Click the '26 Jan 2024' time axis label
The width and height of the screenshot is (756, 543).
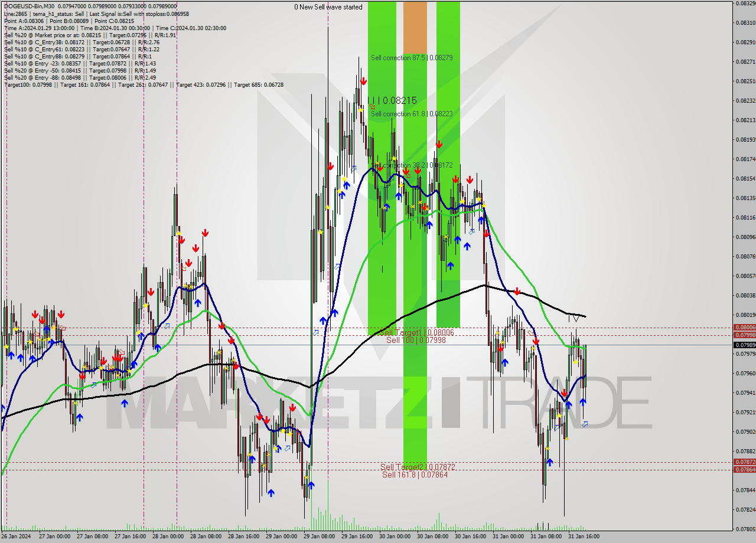(x=15, y=537)
